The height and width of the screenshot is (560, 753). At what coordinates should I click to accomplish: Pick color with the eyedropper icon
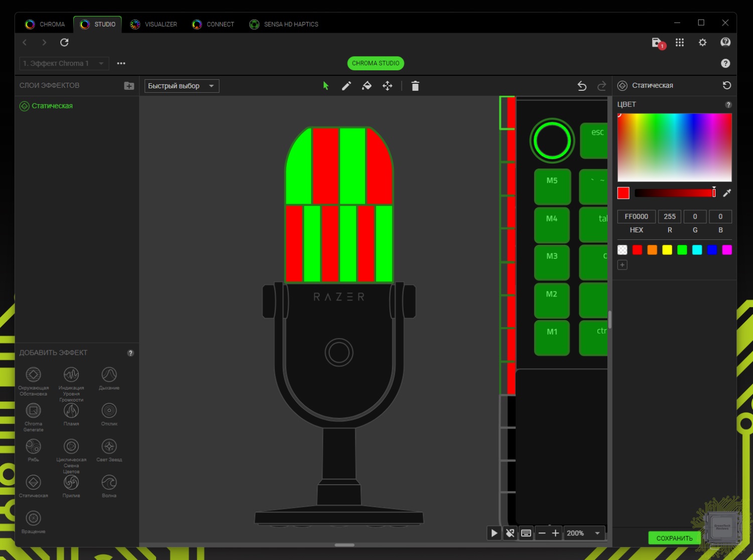(726, 193)
